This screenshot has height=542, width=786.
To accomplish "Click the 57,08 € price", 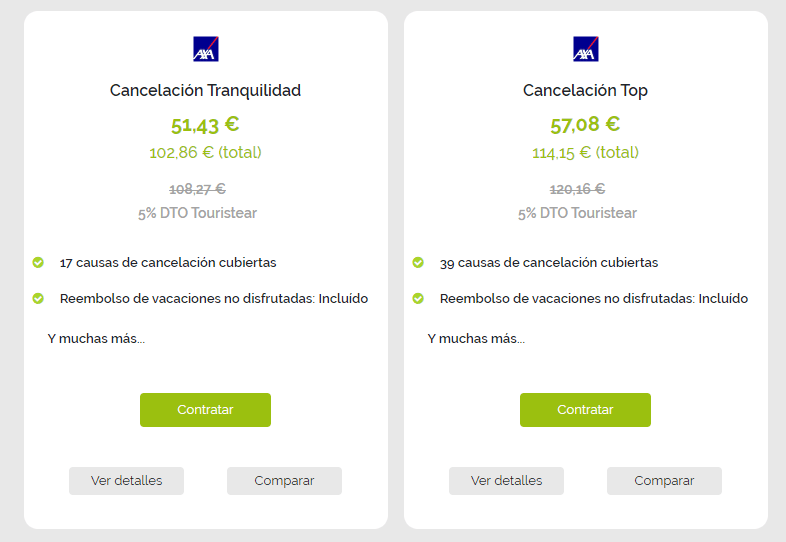I will [x=585, y=125].
